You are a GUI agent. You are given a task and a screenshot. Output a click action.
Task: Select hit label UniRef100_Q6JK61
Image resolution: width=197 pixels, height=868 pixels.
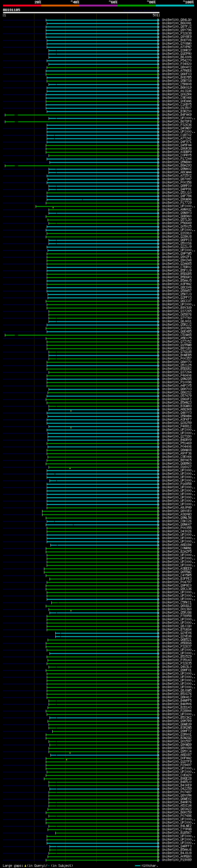coord(177,321)
